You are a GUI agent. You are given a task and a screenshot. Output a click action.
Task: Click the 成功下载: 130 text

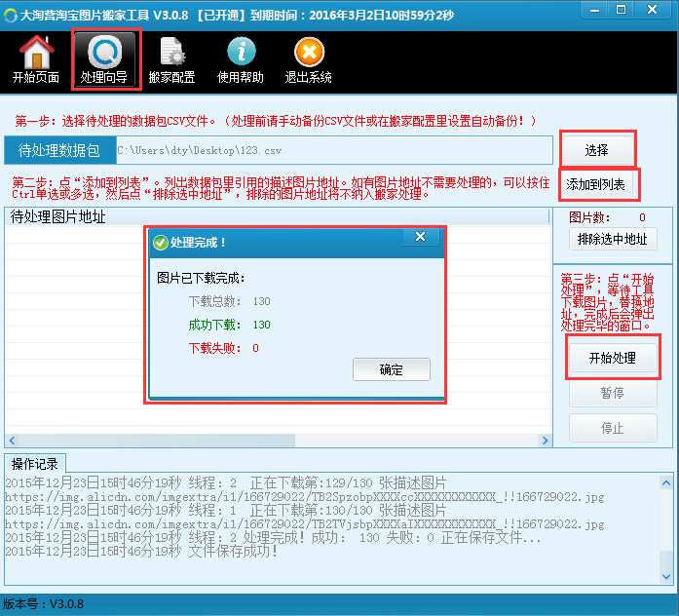230,325
